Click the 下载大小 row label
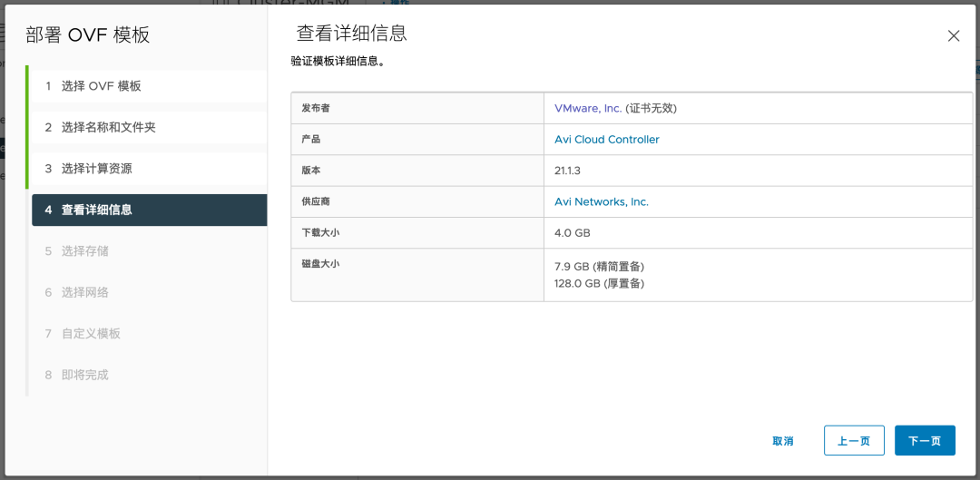This screenshot has height=480, width=980. [320, 233]
